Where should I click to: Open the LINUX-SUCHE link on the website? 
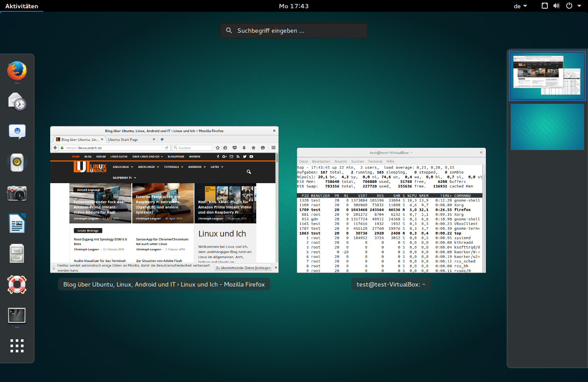click(119, 157)
